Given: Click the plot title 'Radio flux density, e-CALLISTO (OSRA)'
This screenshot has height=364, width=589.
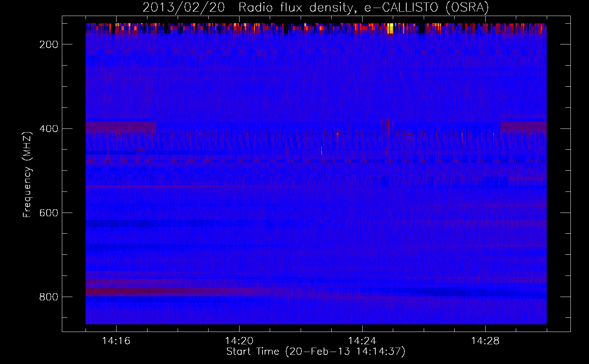Looking at the screenshot, I should tap(364, 8).
